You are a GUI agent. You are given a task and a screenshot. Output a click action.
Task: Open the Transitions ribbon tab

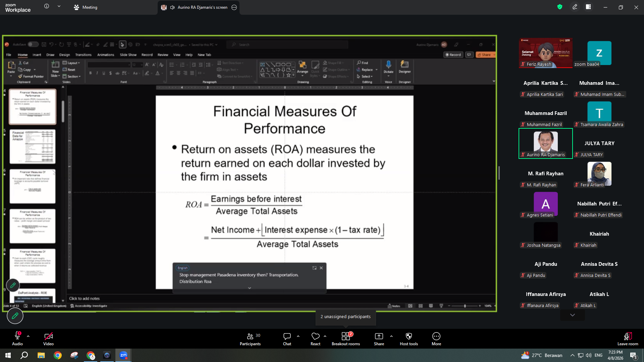point(83,55)
